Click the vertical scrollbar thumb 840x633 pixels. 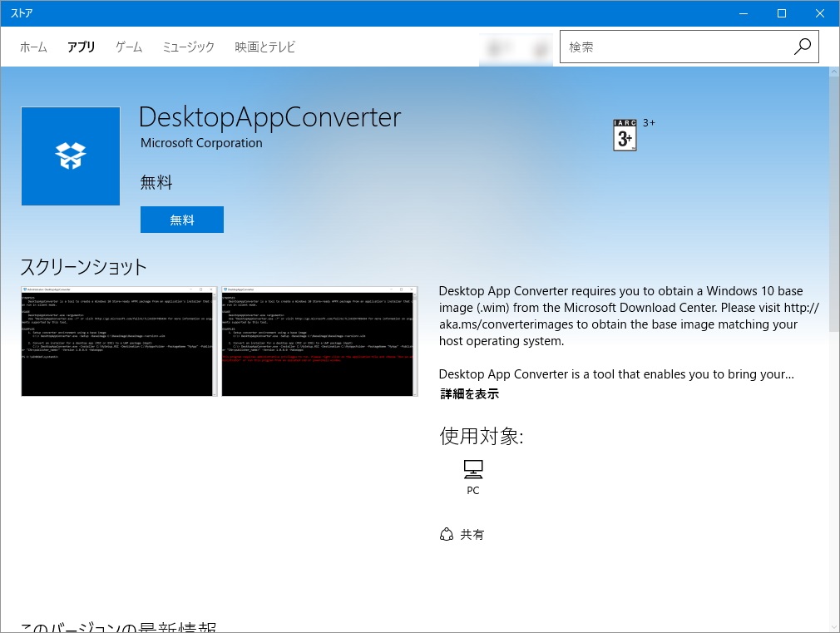pos(834,204)
